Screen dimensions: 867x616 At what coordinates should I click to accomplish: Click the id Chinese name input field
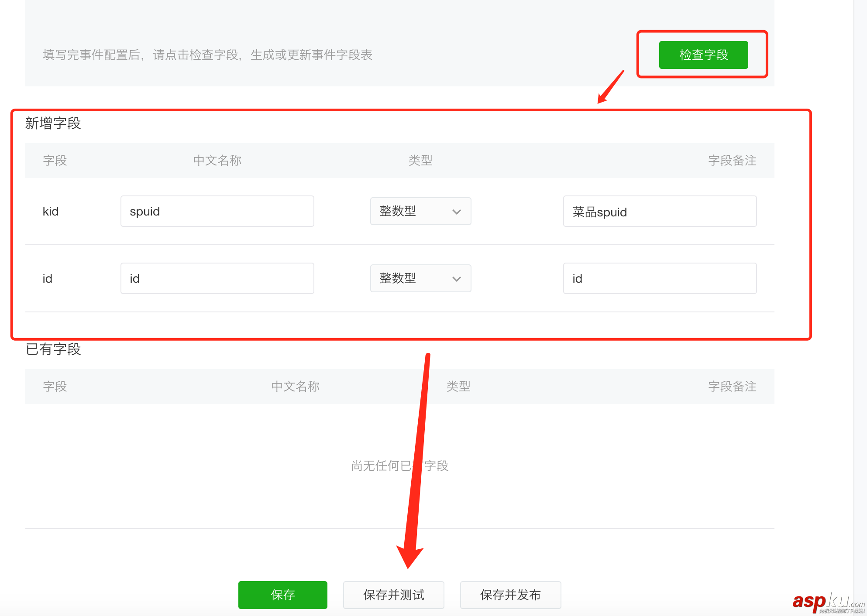click(217, 278)
